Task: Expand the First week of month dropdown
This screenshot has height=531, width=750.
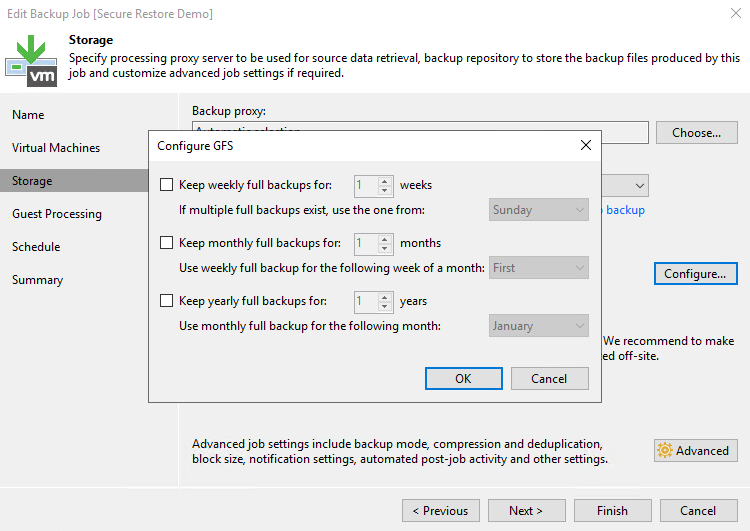Action: click(x=539, y=268)
